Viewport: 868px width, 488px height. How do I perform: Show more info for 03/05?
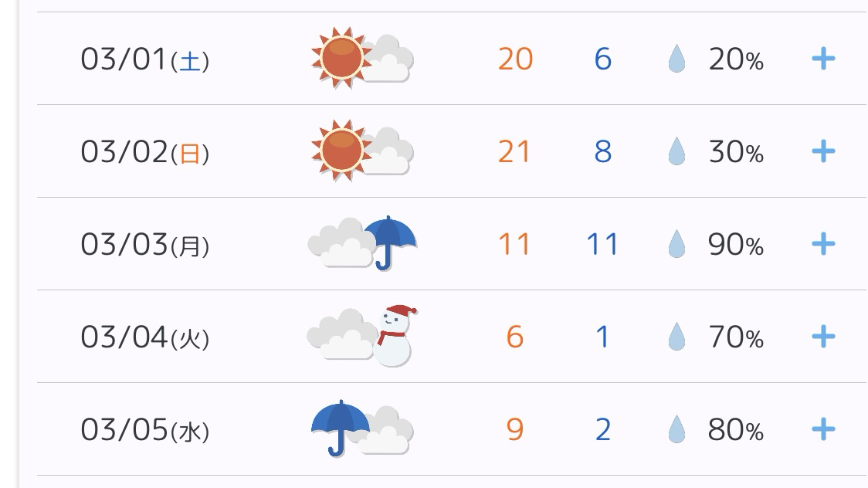pos(823,429)
